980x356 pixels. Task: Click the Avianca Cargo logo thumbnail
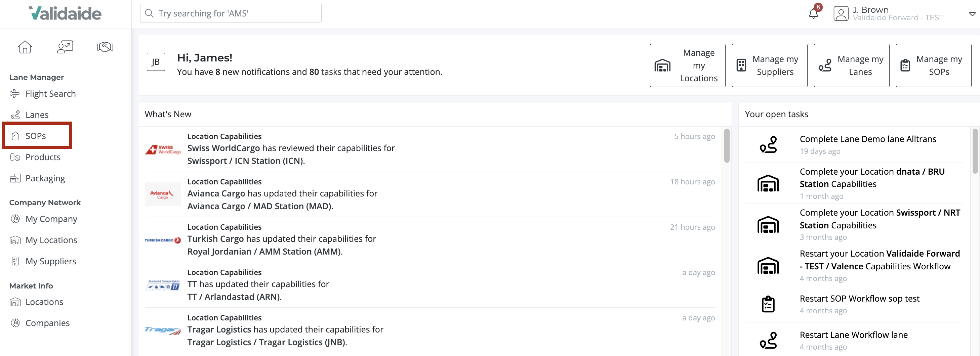pos(163,194)
